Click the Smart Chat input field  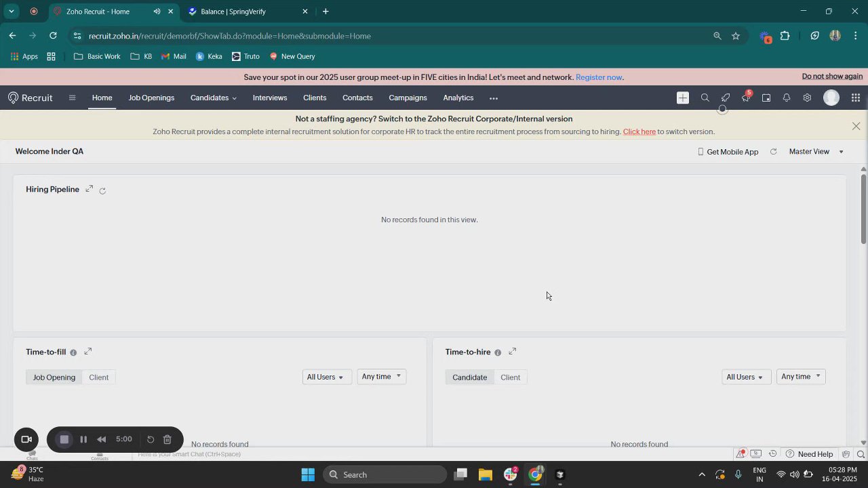click(189, 454)
